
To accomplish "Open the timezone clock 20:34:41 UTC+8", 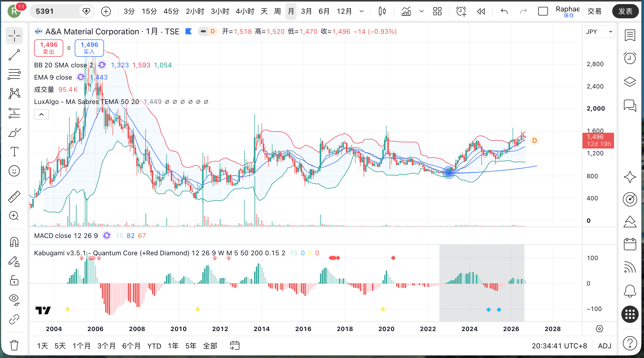I will point(559,346).
